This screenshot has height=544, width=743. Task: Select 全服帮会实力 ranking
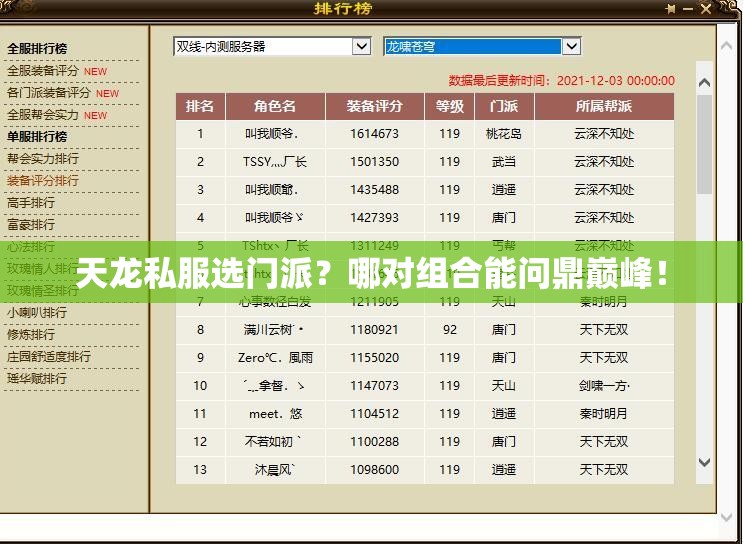(43, 115)
